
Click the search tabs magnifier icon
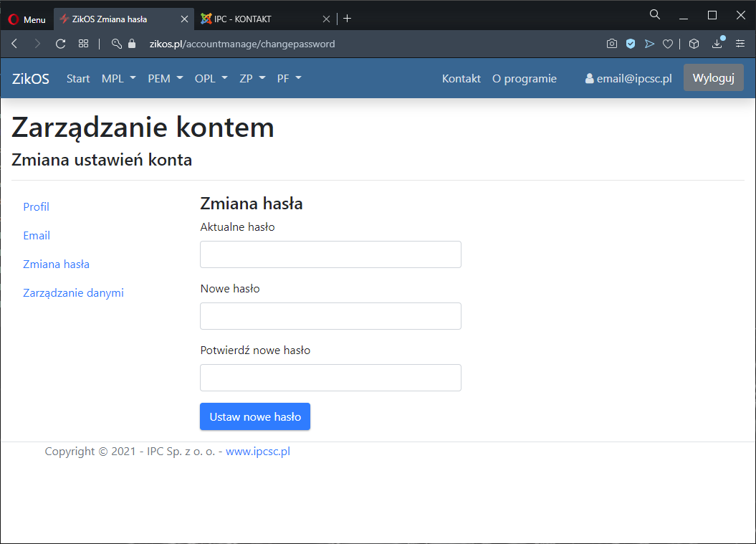(x=654, y=15)
